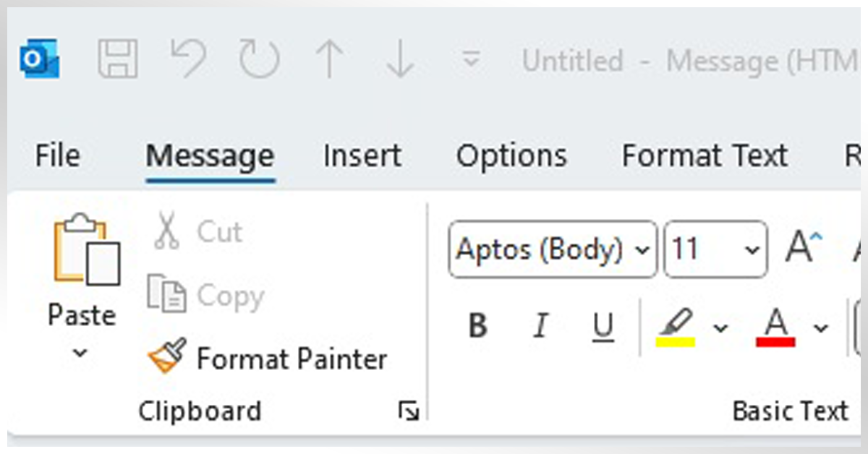Toggle Italic formatting
The height and width of the screenshot is (454, 868).
[x=540, y=327]
